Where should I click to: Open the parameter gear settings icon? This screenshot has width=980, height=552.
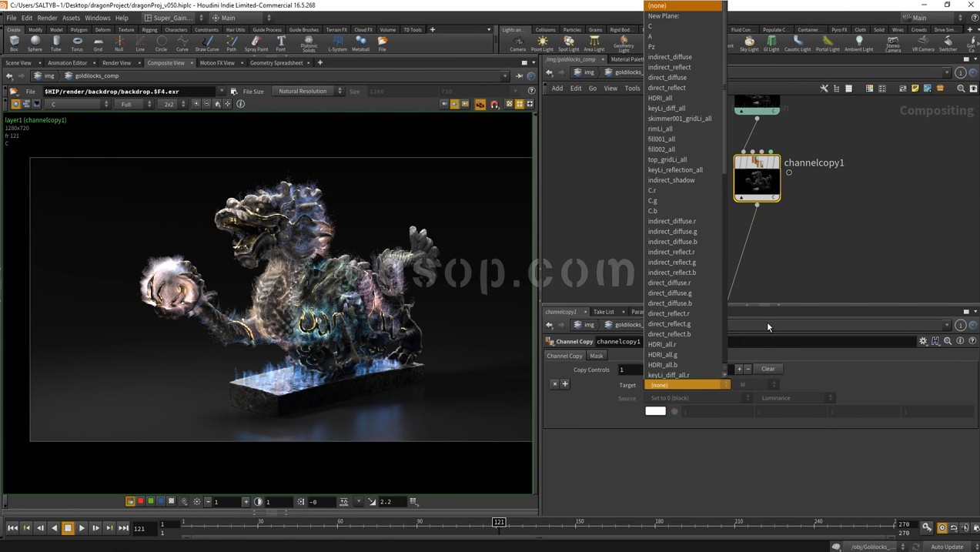(x=923, y=341)
